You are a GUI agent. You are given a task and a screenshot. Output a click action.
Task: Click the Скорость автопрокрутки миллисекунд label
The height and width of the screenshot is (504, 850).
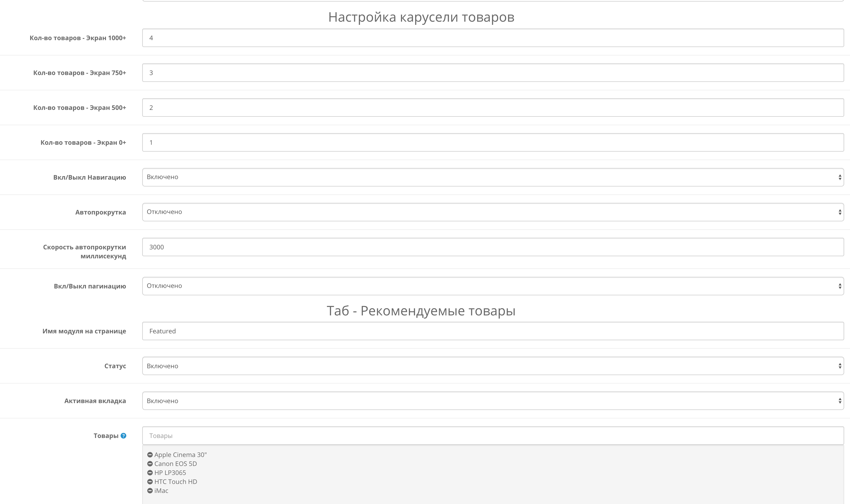(85, 252)
